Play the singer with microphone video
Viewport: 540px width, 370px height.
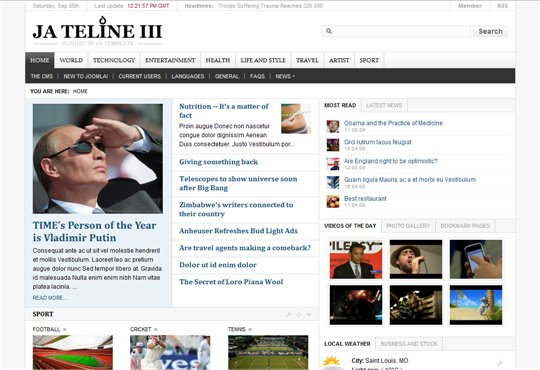[x=416, y=259]
